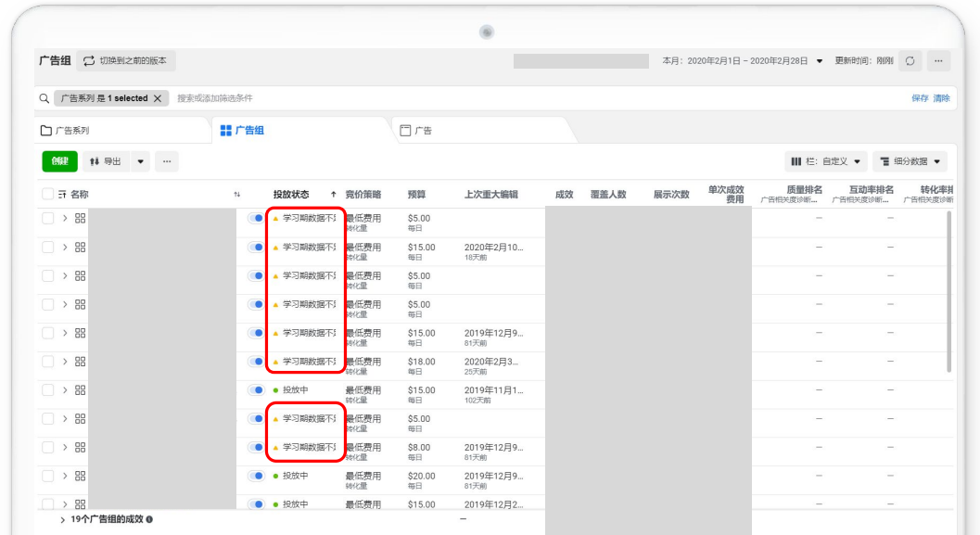Click the 保存 link in the filter bar
The width and height of the screenshot is (980, 535).
pyautogui.click(x=920, y=98)
